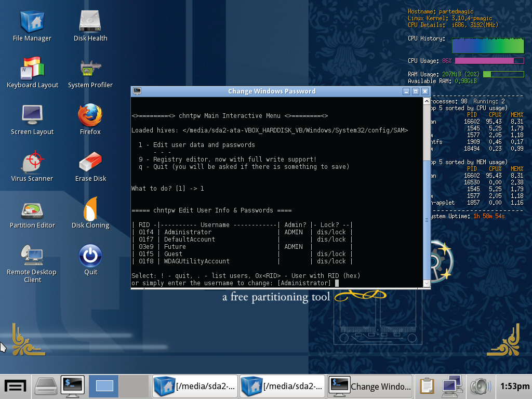Image resolution: width=532 pixels, height=399 pixels.
Task: Open the Partition Editor
Action: tap(32, 211)
